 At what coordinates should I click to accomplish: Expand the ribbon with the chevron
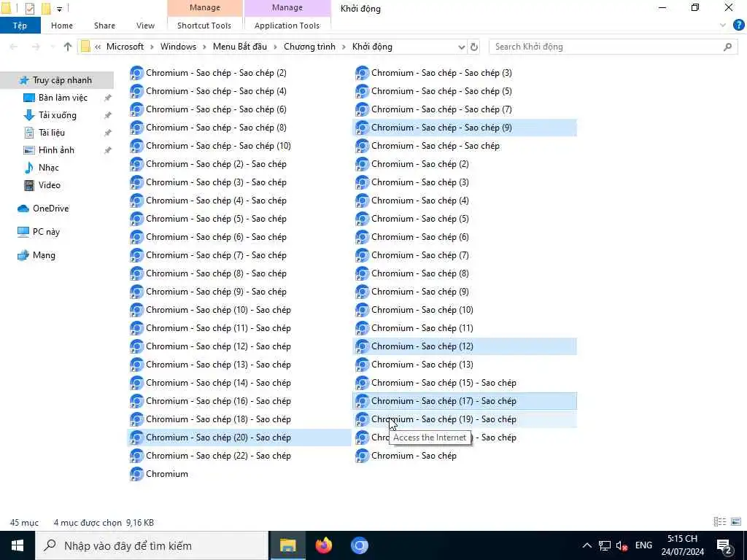723,26
